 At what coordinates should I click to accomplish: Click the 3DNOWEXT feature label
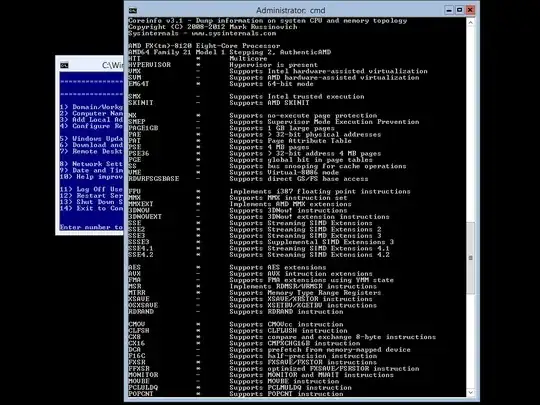[145, 217]
